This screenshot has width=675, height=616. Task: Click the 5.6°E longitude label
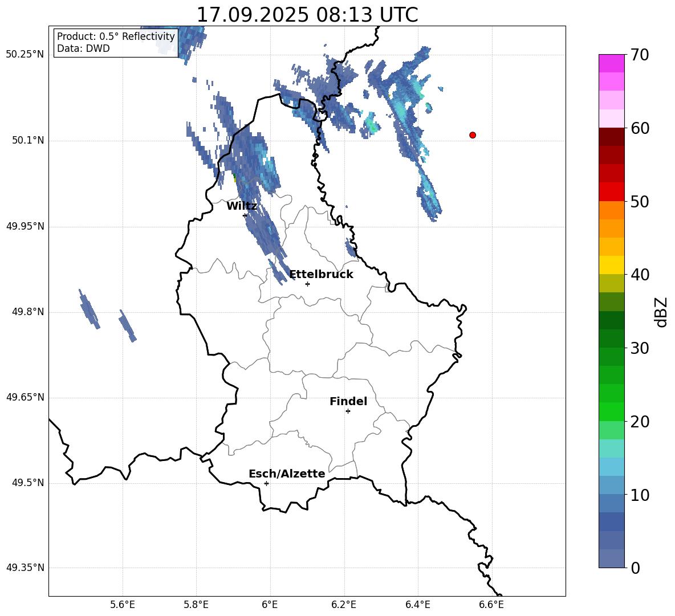(123, 605)
